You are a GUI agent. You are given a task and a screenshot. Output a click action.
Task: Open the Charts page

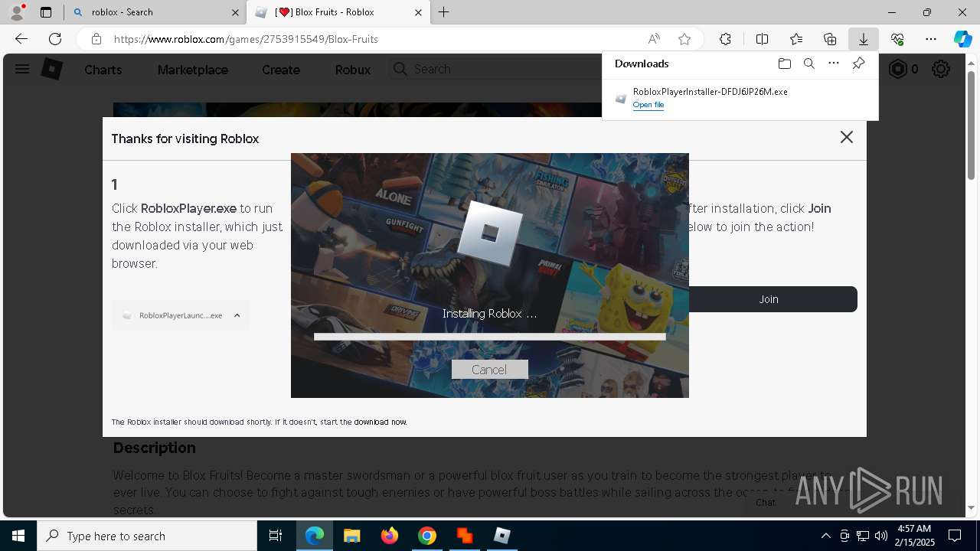(103, 70)
